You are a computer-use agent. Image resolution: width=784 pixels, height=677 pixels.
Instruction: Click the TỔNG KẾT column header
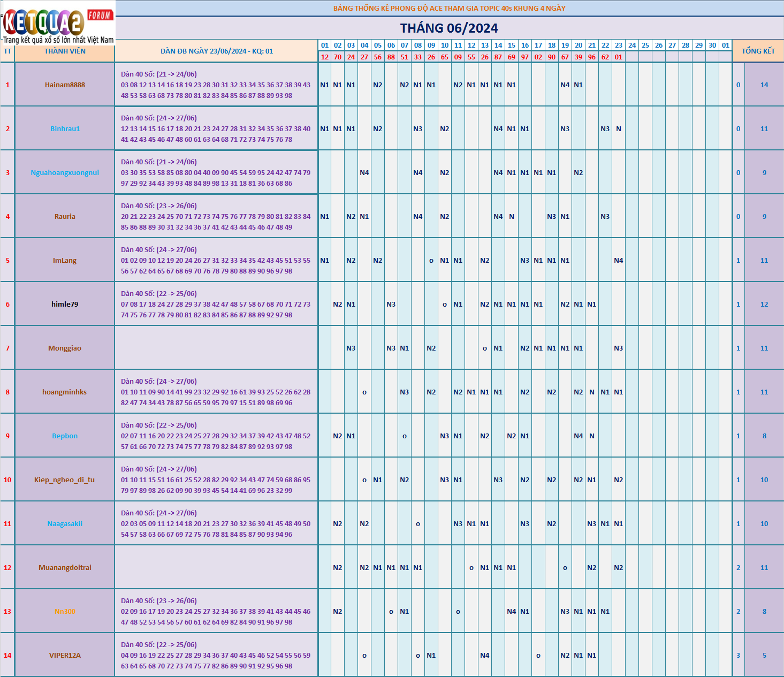click(758, 51)
